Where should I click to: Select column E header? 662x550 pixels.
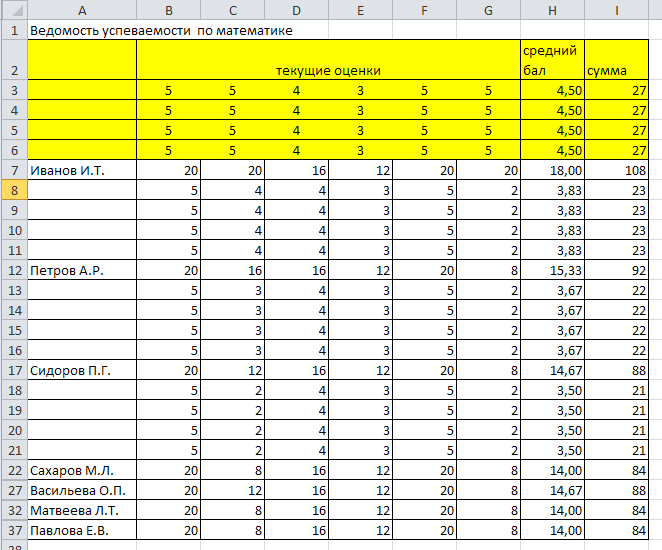tap(361, 10)
